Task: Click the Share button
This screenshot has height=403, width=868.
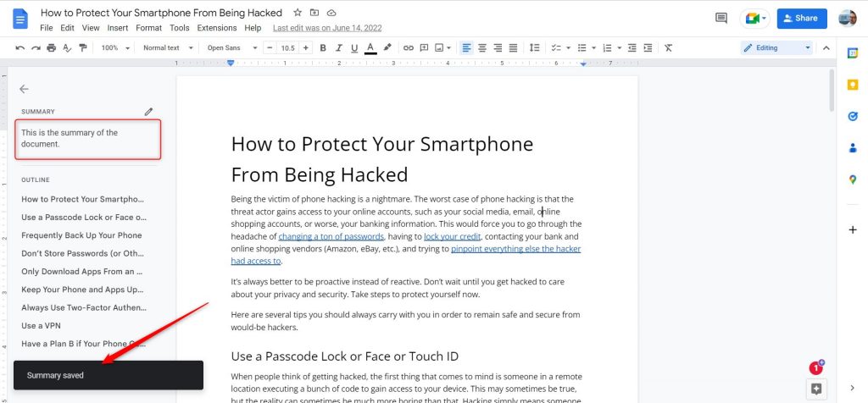Action: tap(802, 19)
